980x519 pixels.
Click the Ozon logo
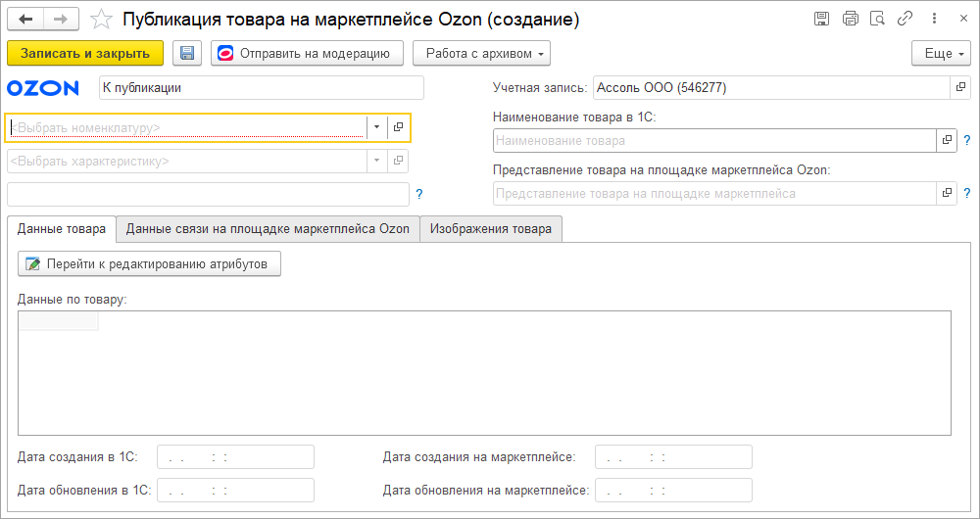coord(42,88)
